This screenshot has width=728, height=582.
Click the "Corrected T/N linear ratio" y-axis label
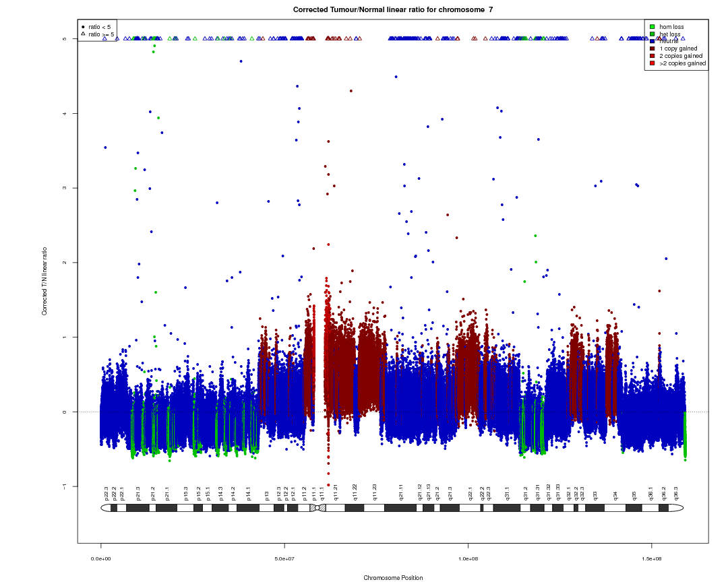(44, 282)
